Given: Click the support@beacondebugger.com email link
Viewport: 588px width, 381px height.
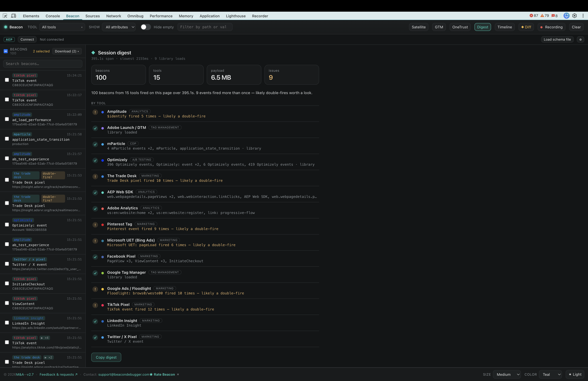Looking at the screenshot, I should [124, 374].
